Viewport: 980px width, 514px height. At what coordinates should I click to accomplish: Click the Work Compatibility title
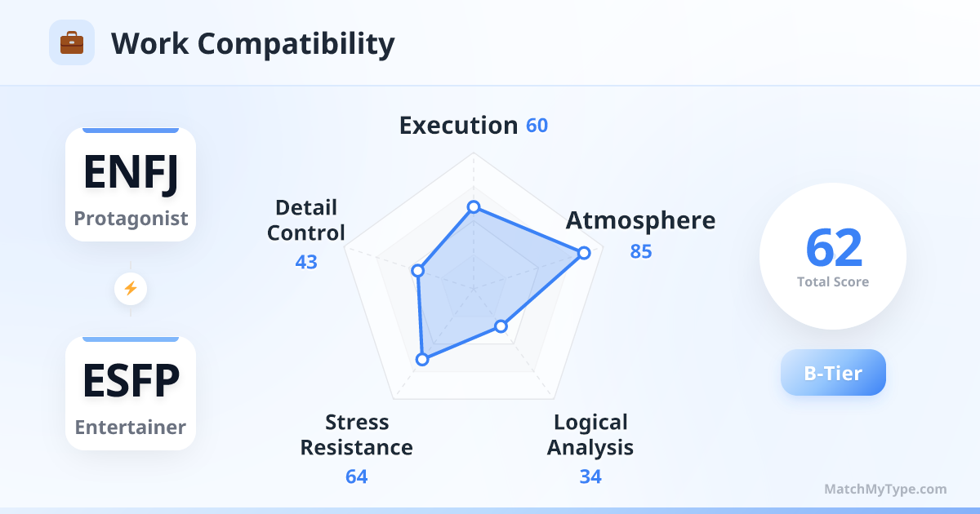click(252, 43)
